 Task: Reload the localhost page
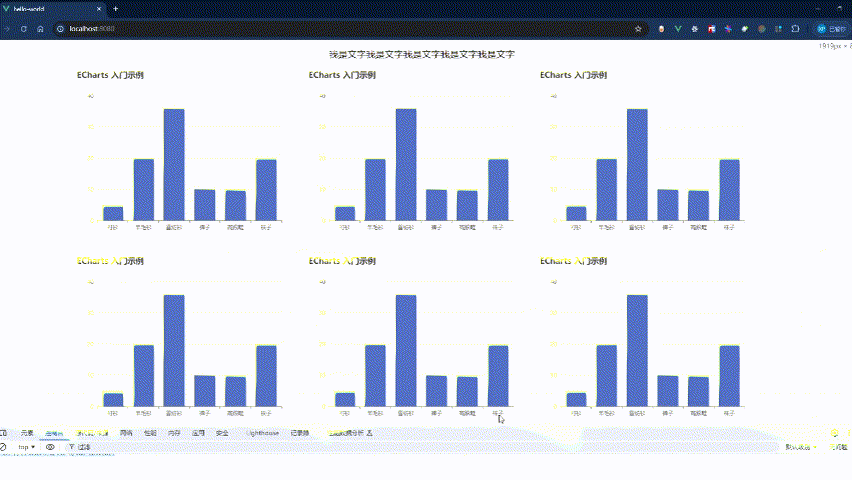pyautogui.click(x=23, y=29)
